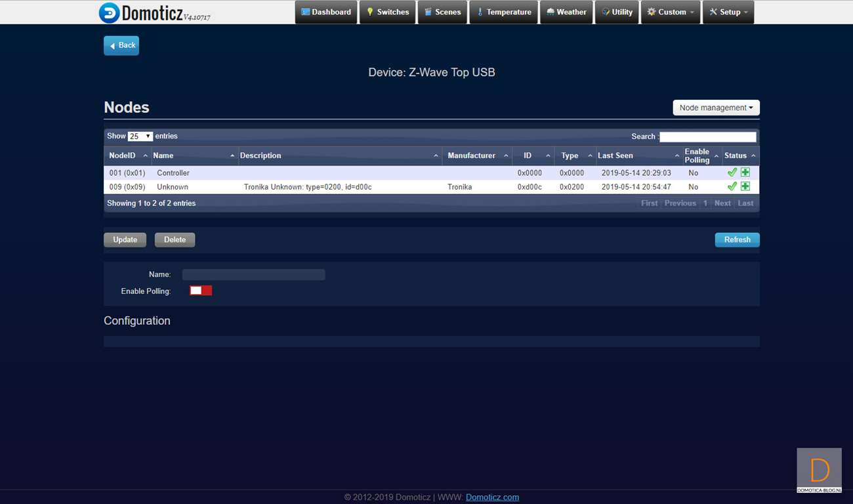853x504 pixels.
Task: Open the Domoticz.com footer link
Action: tap(492, 497)
